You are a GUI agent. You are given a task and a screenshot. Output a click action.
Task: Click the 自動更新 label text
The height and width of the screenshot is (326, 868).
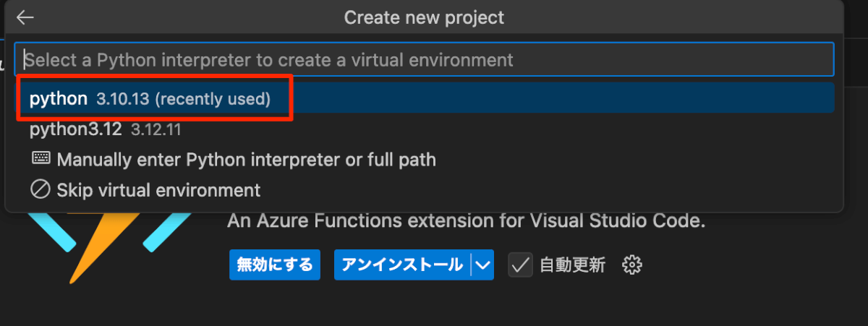(x=572, y=265)
